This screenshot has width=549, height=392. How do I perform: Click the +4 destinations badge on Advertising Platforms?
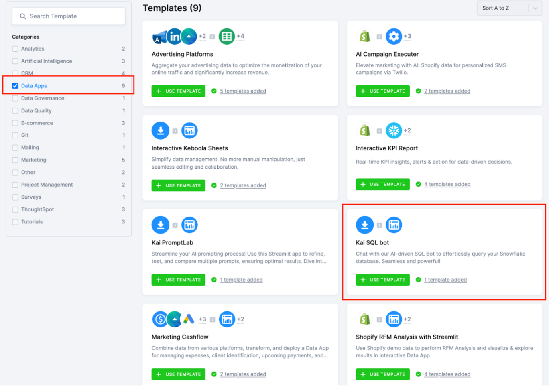point(240,36)
